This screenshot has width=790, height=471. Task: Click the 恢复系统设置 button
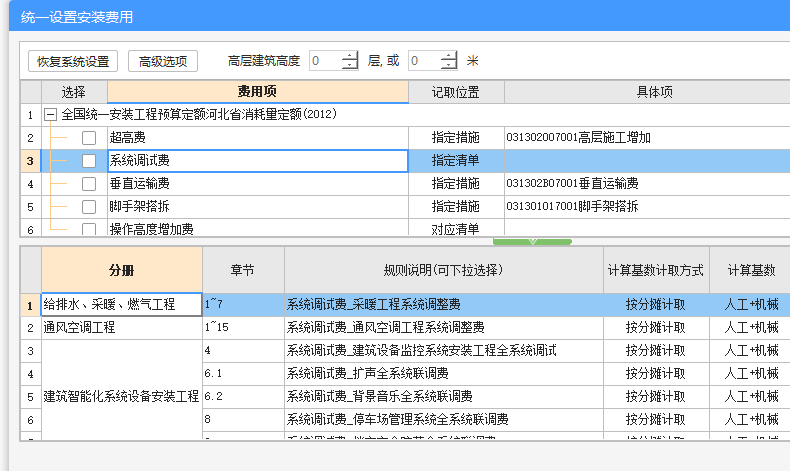click(x=73, y=61)
